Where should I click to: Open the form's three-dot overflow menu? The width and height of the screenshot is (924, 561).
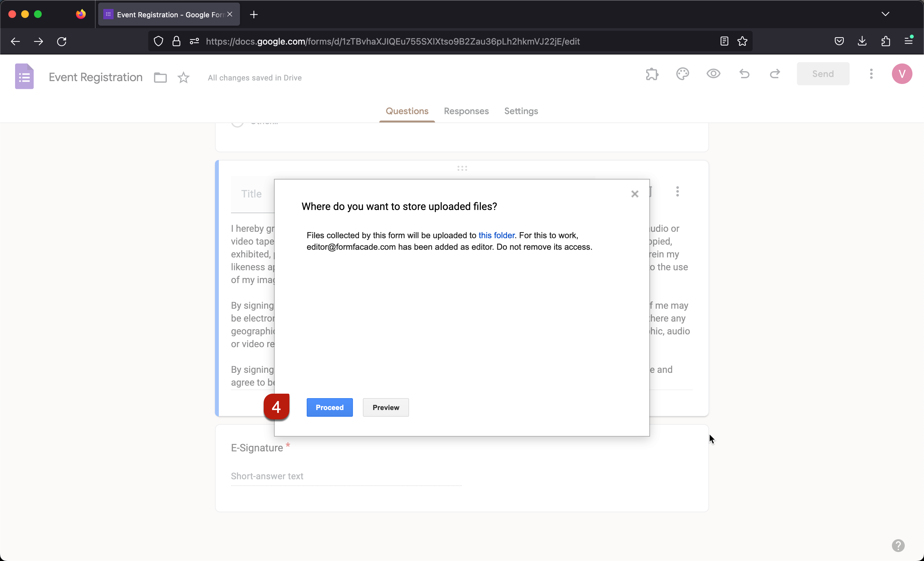871,74
